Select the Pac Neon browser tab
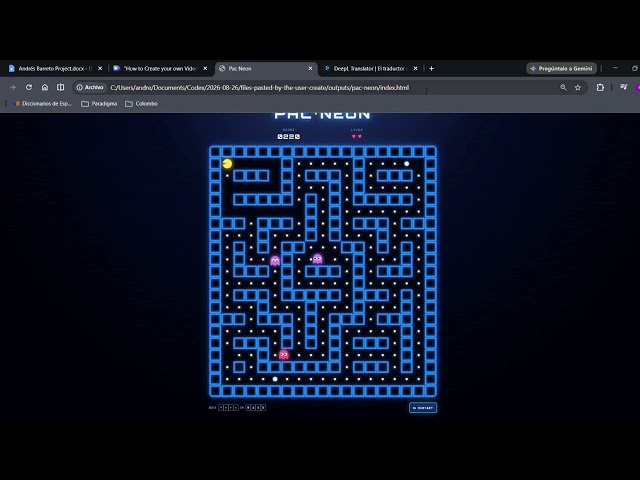 click(x=265, y=69)
